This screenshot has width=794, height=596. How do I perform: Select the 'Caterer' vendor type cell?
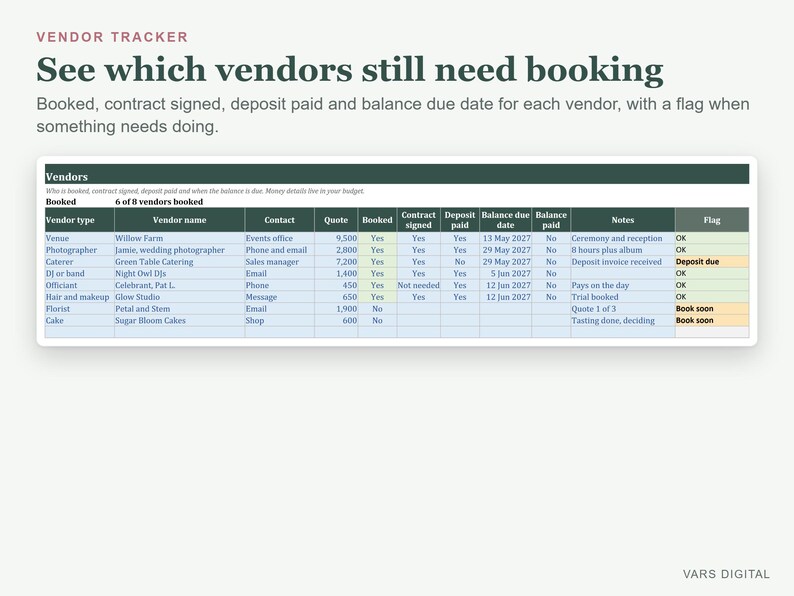[x=80, y=262]
